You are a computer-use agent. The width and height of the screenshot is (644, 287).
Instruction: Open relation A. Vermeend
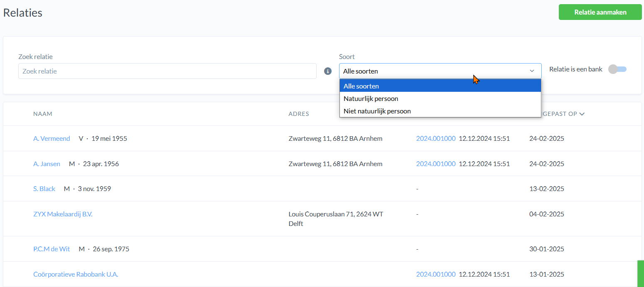tap(52, 139)
